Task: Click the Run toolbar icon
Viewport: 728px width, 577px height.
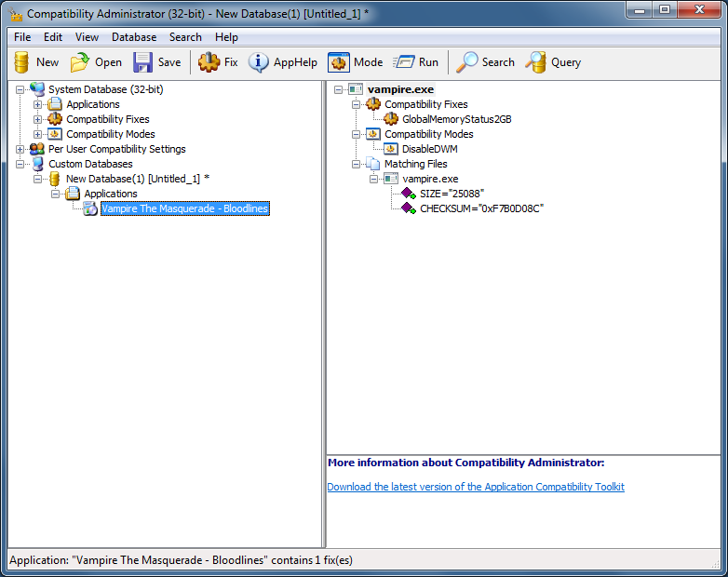Action: tap(403, 62)
